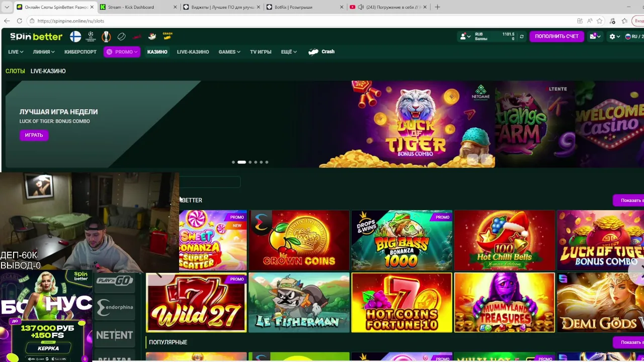Open the chicken game shortcut icon
The width and height of the screenshot is (644, 362).
[152, 36]
